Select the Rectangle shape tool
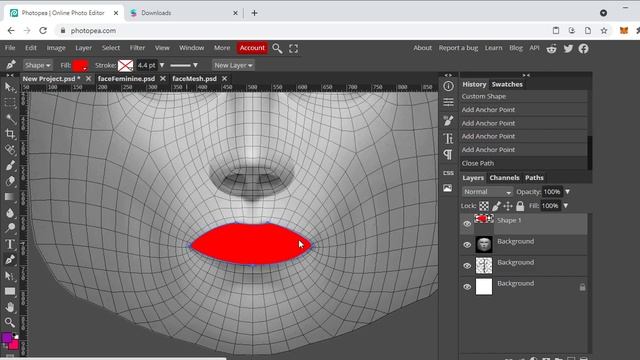Image resolution: width=640 pixels, height=360 pixels. pos(10,291)
